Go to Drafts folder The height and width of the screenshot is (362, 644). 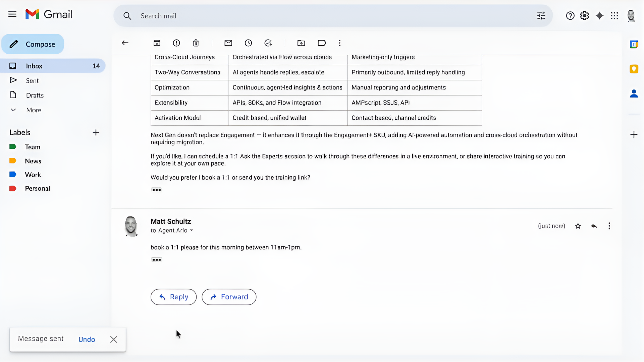click(x=35, y=96)
